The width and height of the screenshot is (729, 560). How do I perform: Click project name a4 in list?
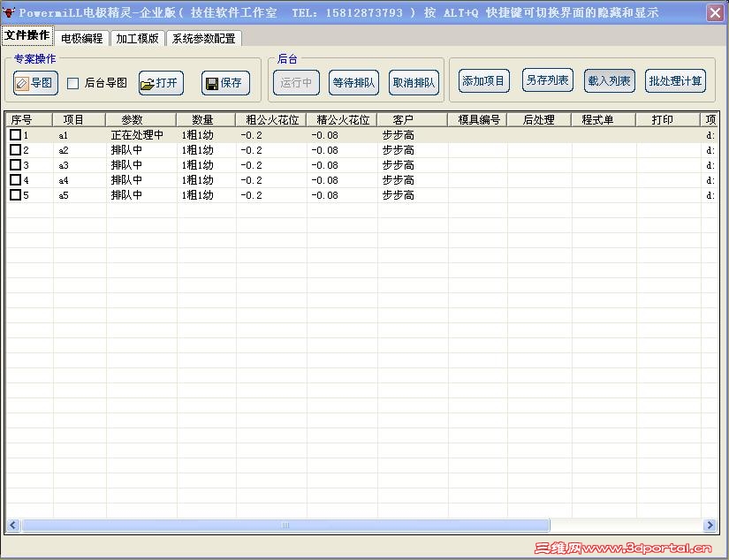(64, 180)
